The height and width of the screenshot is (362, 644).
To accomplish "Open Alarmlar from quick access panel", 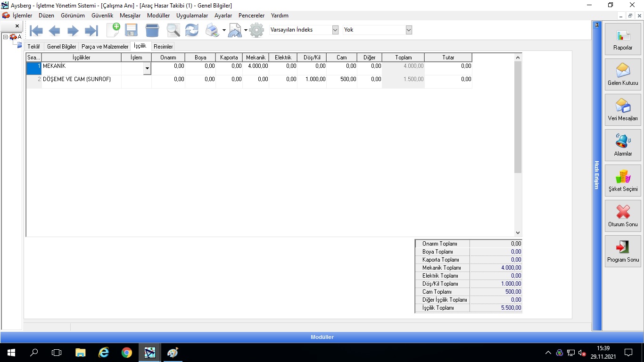I will pos(623,145).
